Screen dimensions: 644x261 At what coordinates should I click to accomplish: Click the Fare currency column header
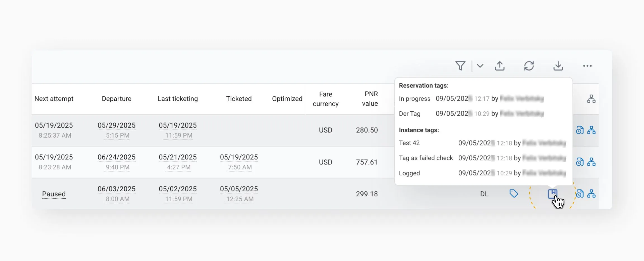point(325,99)
